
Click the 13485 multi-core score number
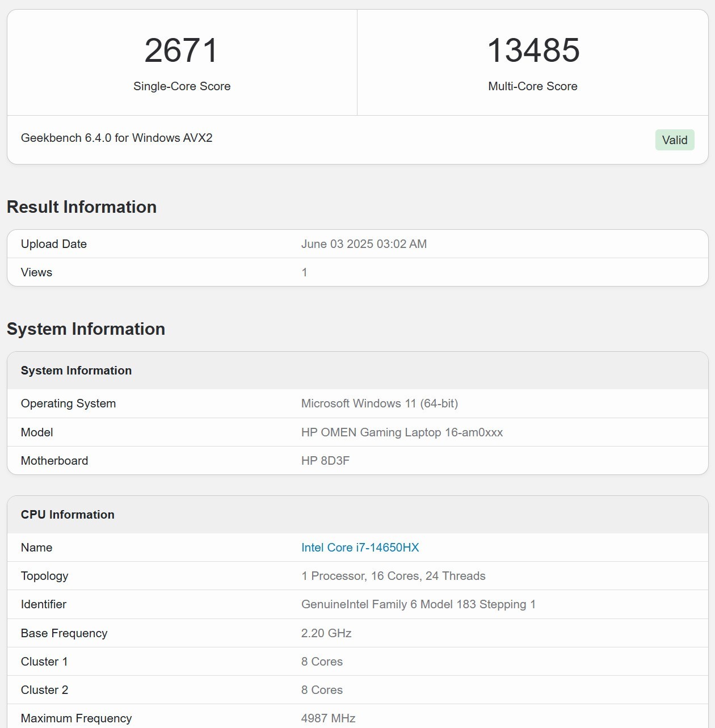click(x=533, y=51)
